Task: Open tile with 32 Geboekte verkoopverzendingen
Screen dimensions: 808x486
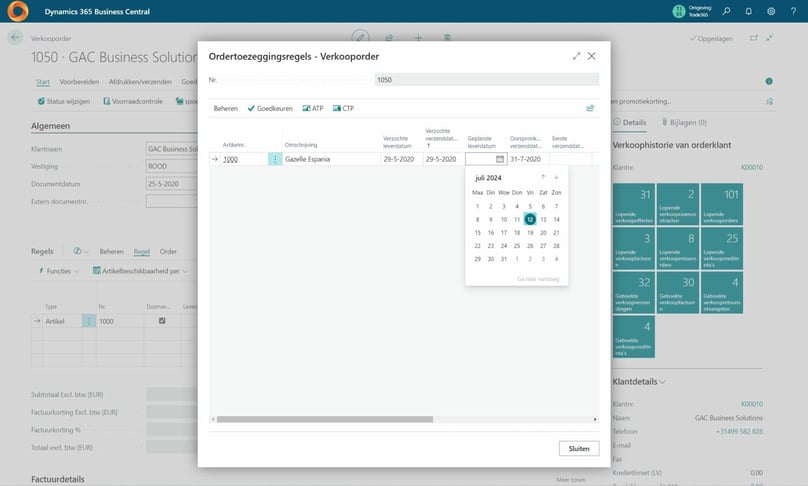Action: coord(633,293)
